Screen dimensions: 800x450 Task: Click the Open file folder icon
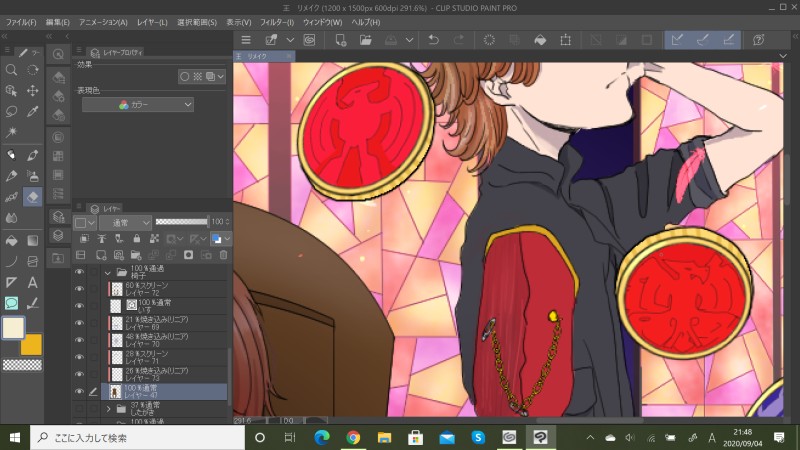pos(365,40)
